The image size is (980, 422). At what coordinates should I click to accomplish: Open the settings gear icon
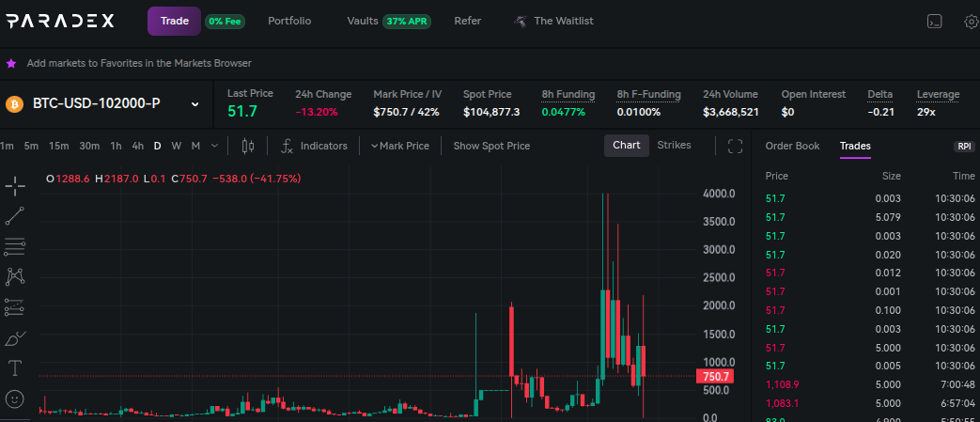tap(972, 22)
